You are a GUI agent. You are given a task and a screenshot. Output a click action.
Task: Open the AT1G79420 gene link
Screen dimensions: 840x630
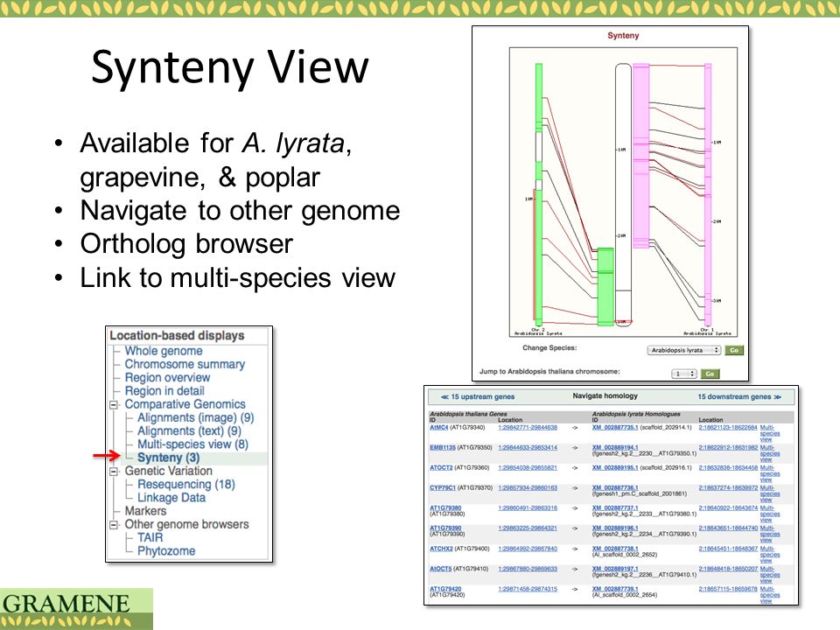click(445, 589)
